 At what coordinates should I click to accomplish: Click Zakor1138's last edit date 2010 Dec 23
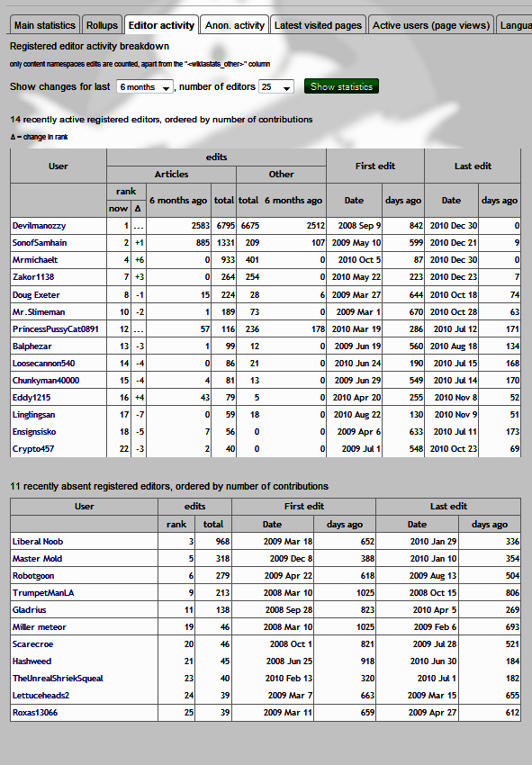coord(454,277)
